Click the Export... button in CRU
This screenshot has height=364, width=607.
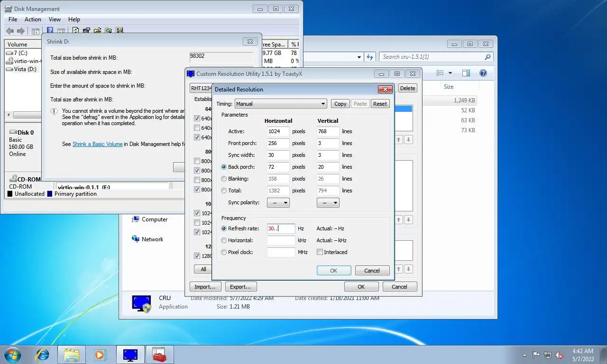pyautogui.click(x=240, y=287)
